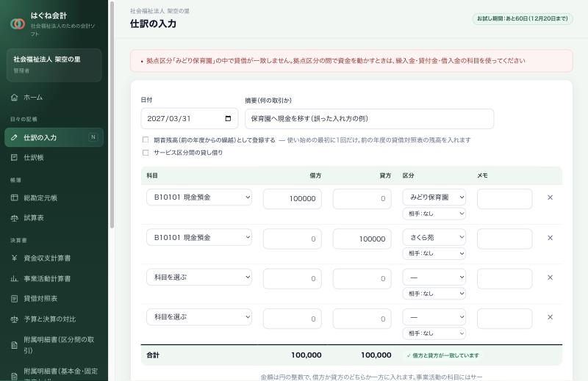588x381 pixels.
Task: Open 貸借対照表 from sidebar
Action: [54, 299]
